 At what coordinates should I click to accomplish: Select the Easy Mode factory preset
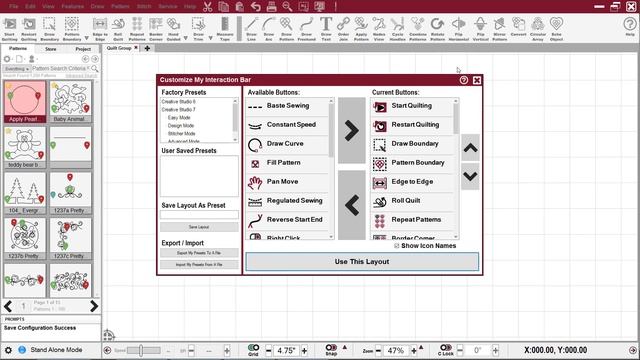(179, 118)
